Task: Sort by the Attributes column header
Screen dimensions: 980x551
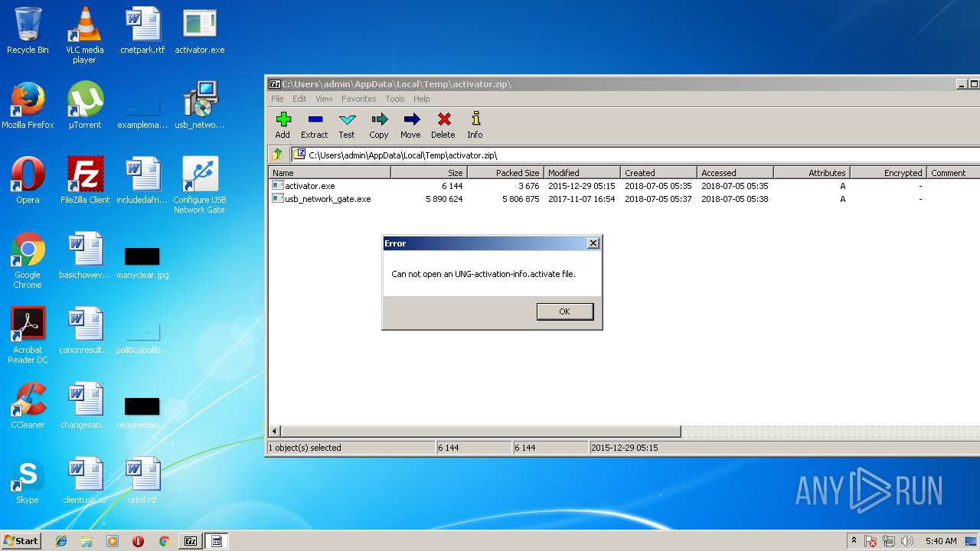Action: pyautogui.click(x=812, y=173)
